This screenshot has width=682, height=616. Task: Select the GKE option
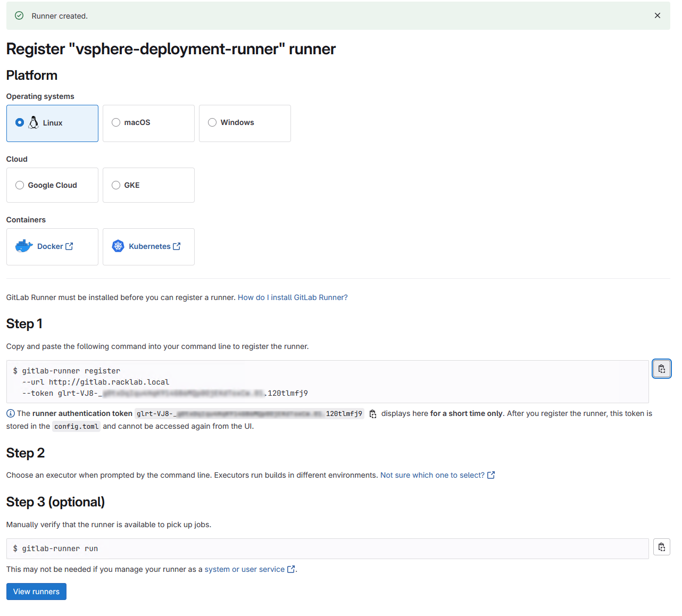point(116,185)
